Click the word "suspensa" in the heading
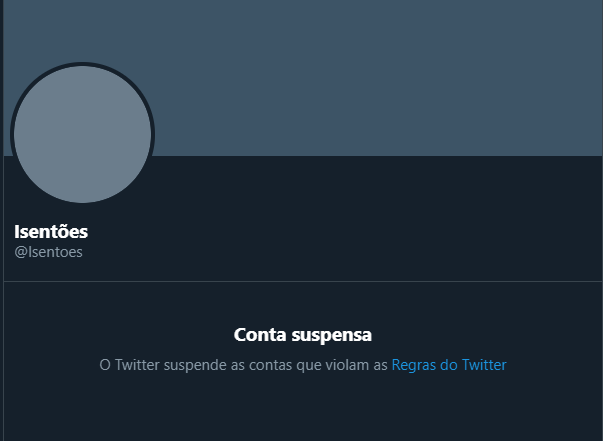Screen dimensions: 603x441 click(331, 335)
